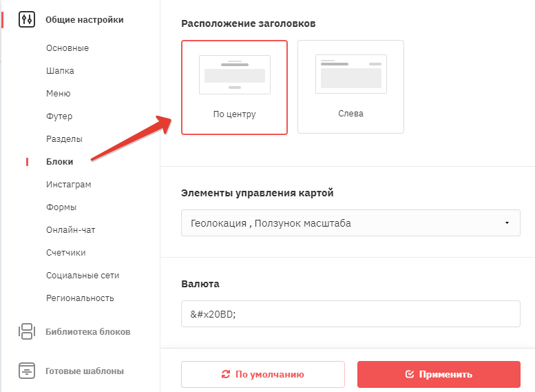The height and width of the screenshot is (392, 535).
Task: Click the centered layout preview thumbnail
Action: tap(235, 75)
